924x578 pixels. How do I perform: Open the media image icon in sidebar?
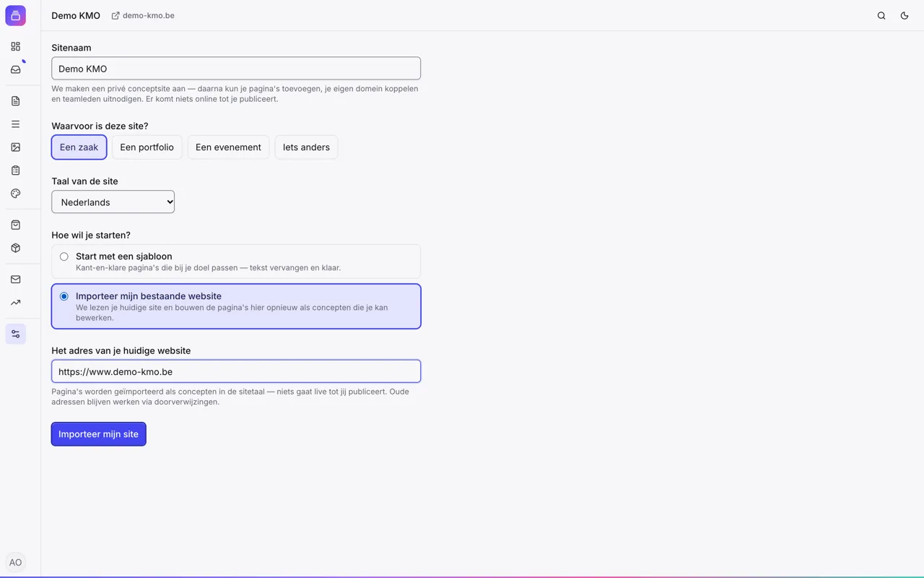click(x=15, y=147)
